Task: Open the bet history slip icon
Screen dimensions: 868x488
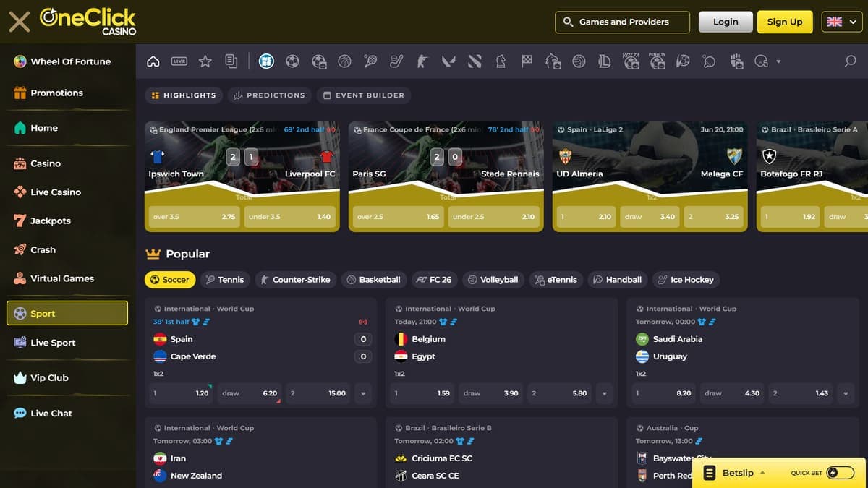Action: click(x=231, y=61)
